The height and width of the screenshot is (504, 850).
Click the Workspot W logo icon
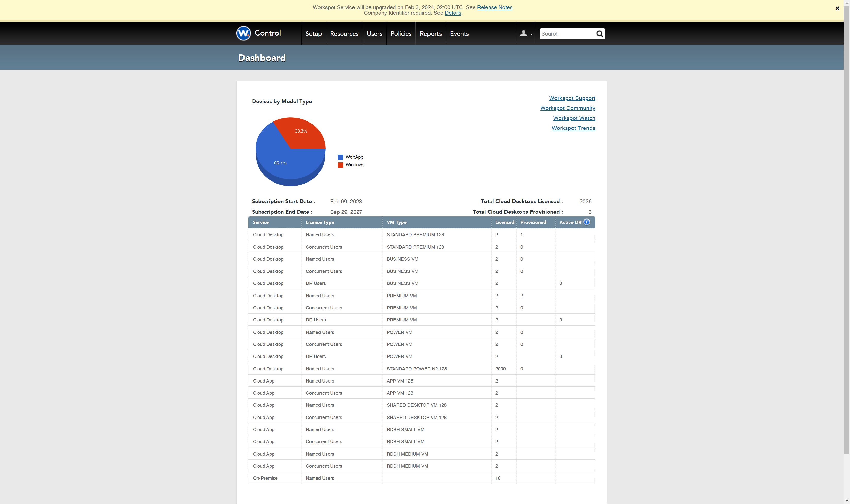click(243, 33)
